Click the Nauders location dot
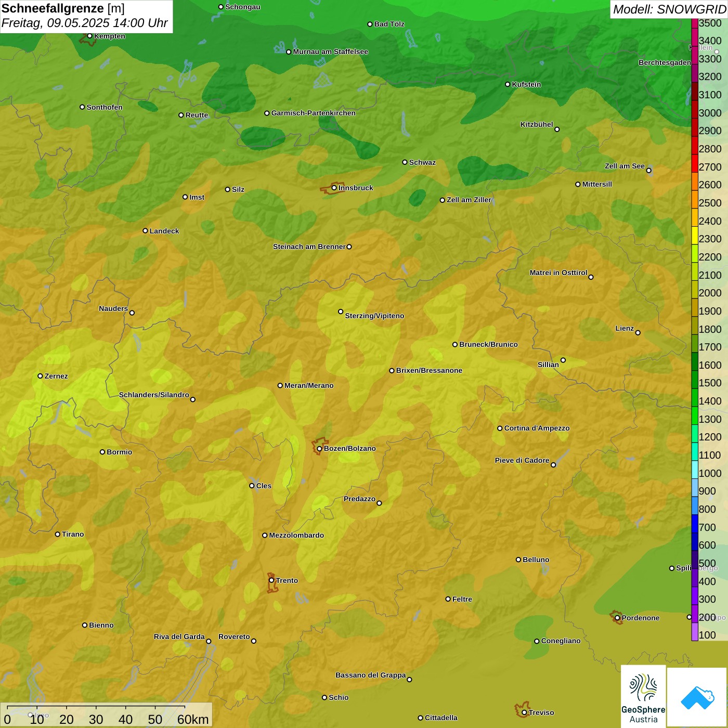728x728 pixels. click(x=132, y=313)
